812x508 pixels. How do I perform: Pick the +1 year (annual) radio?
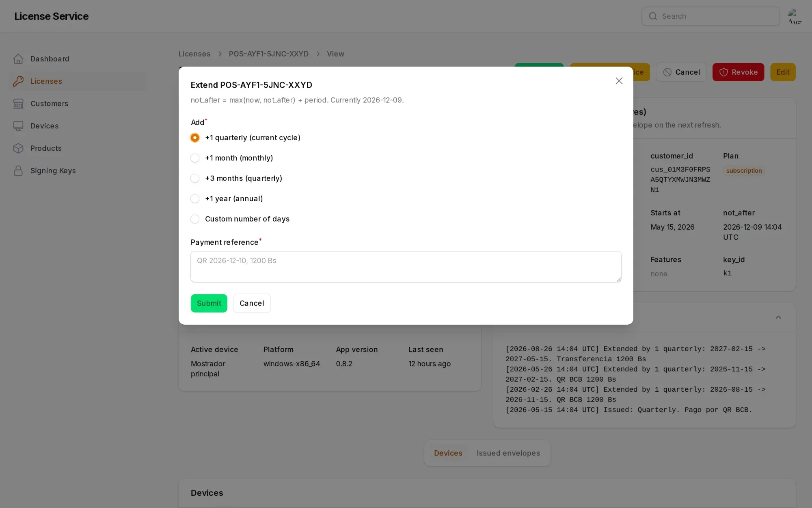[195, 199]
